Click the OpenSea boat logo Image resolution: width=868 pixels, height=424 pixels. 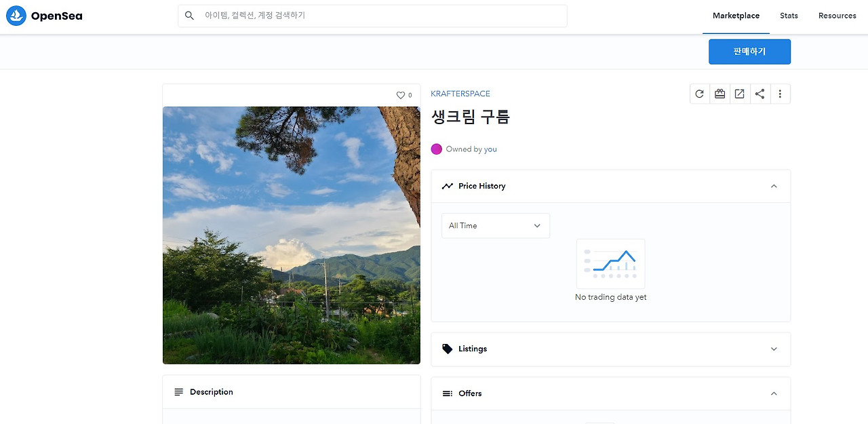(16, 15)
